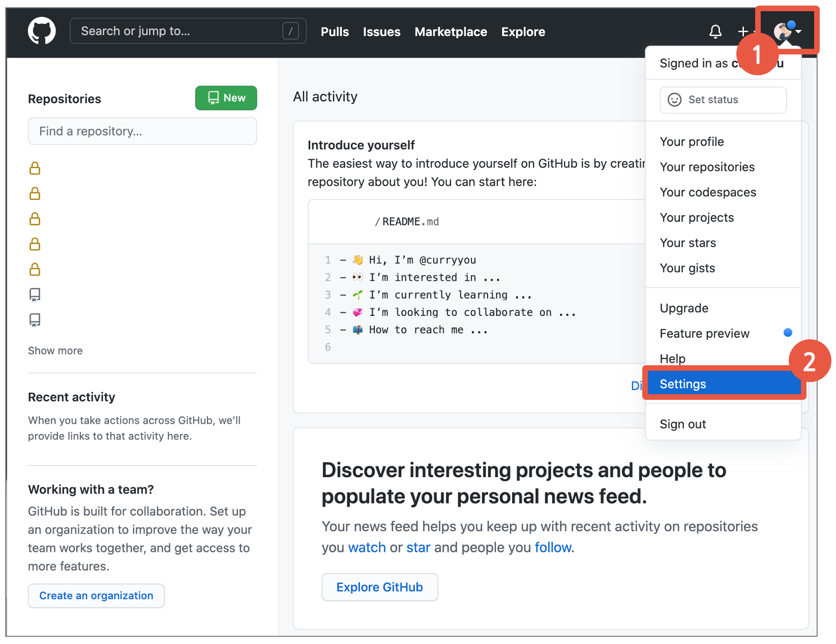Click the slash shortcut icon in search
This screenshot has width=836, height=644.
(290, 31)
